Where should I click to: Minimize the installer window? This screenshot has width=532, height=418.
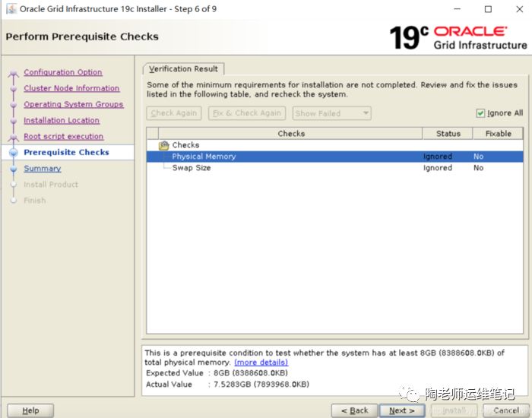pos(457,9)
